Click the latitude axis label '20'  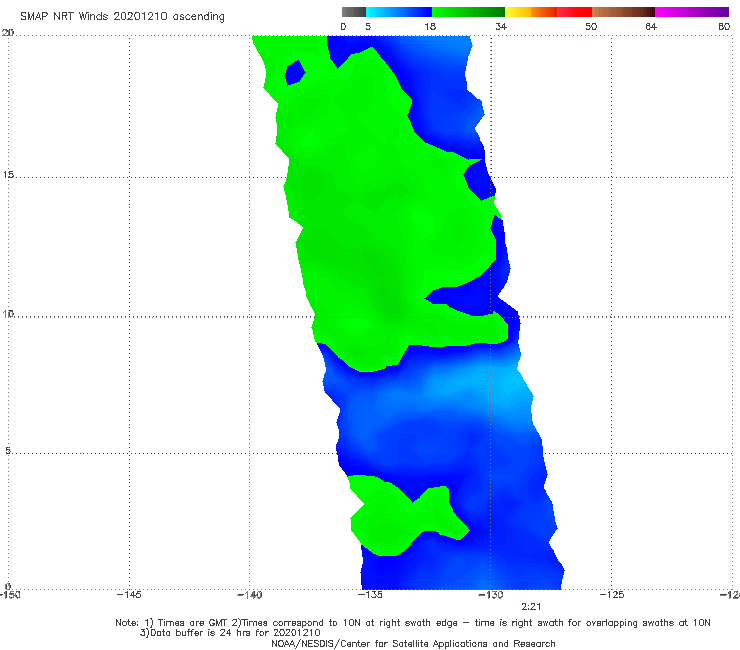point(8,32)
